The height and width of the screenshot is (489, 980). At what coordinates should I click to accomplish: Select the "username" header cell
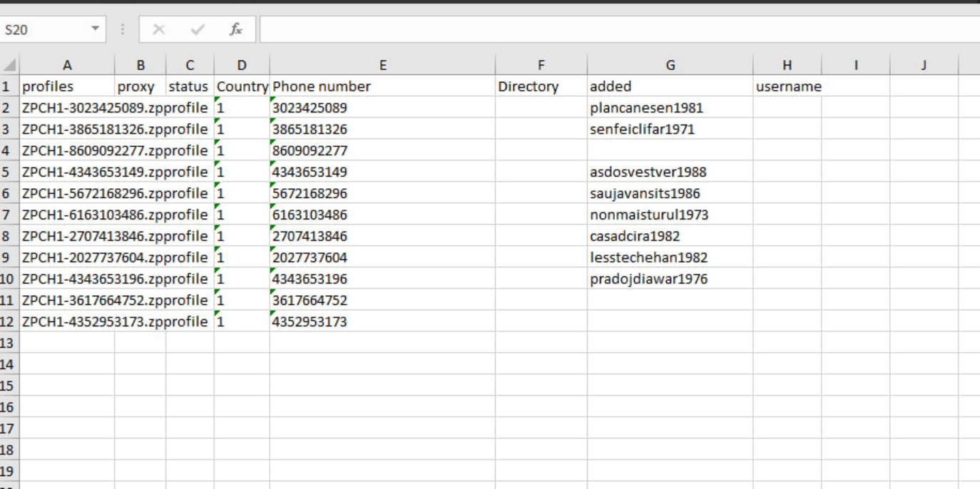click(787, 87)
